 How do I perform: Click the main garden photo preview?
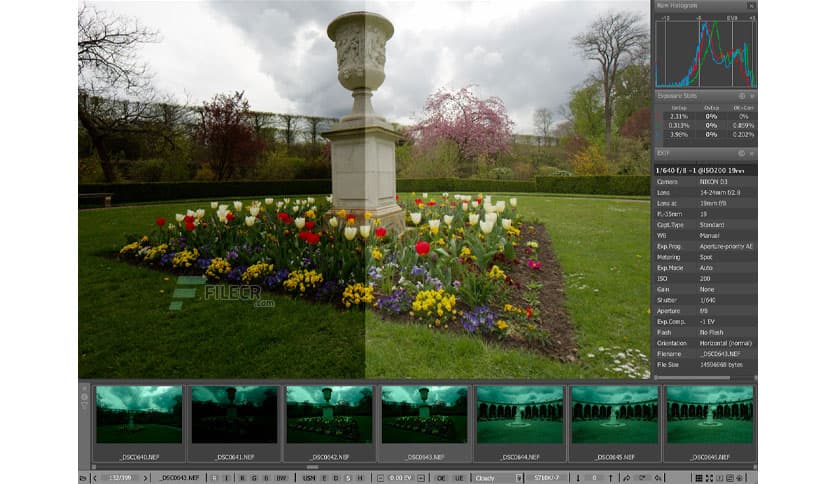tap(364, 189)
